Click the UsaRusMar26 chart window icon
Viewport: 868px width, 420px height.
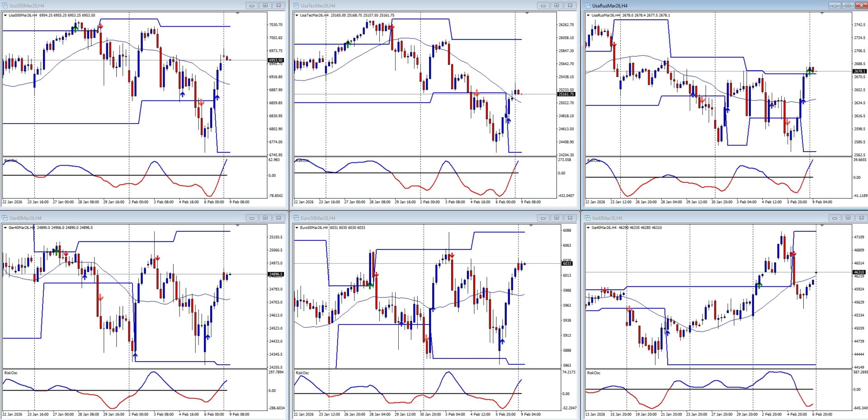pos(588,6)
